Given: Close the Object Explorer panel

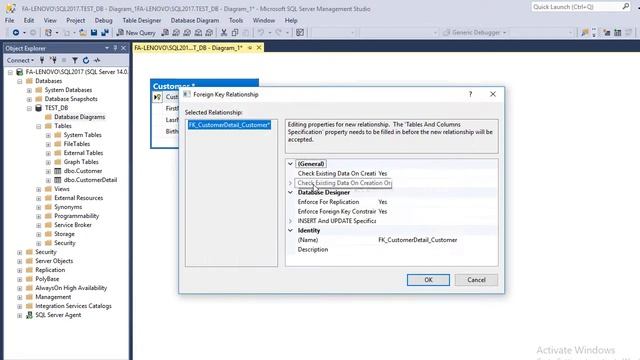Looking at the screenshot, I should click(123, 48).
